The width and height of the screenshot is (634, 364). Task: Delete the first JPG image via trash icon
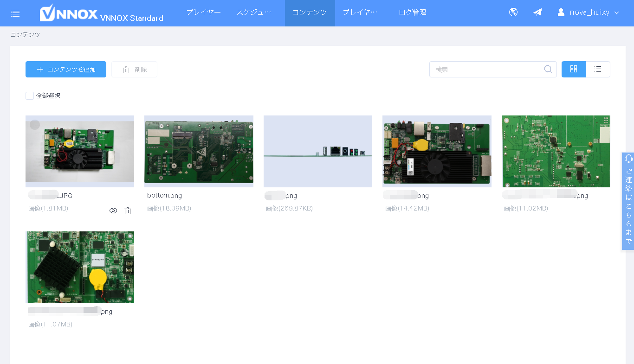pos(128,211)
